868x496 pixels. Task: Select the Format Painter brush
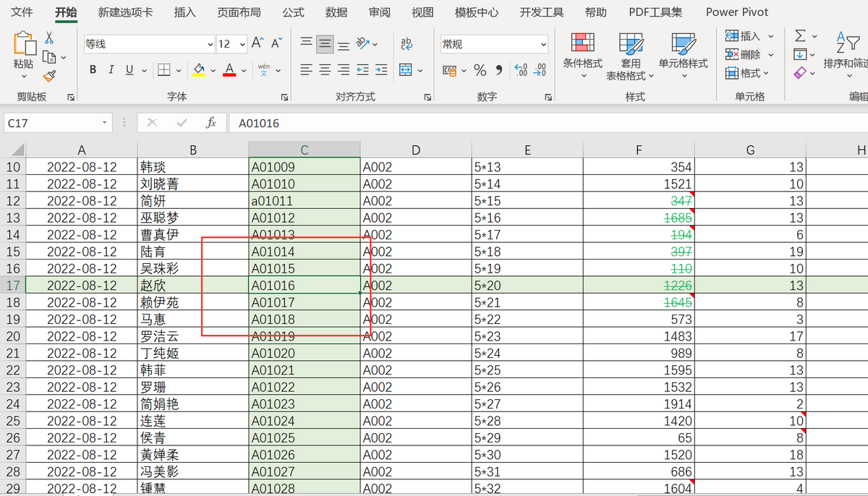[x=49, y=75]
